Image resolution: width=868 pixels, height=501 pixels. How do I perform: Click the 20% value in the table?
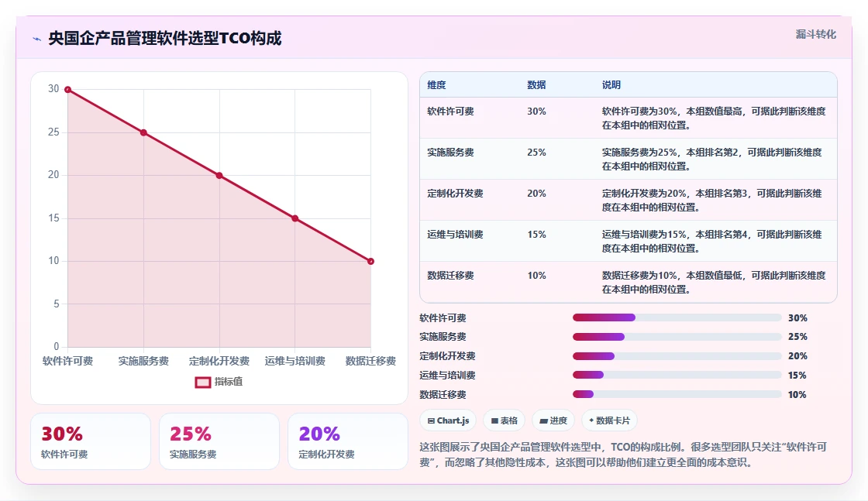coord(536,194)
